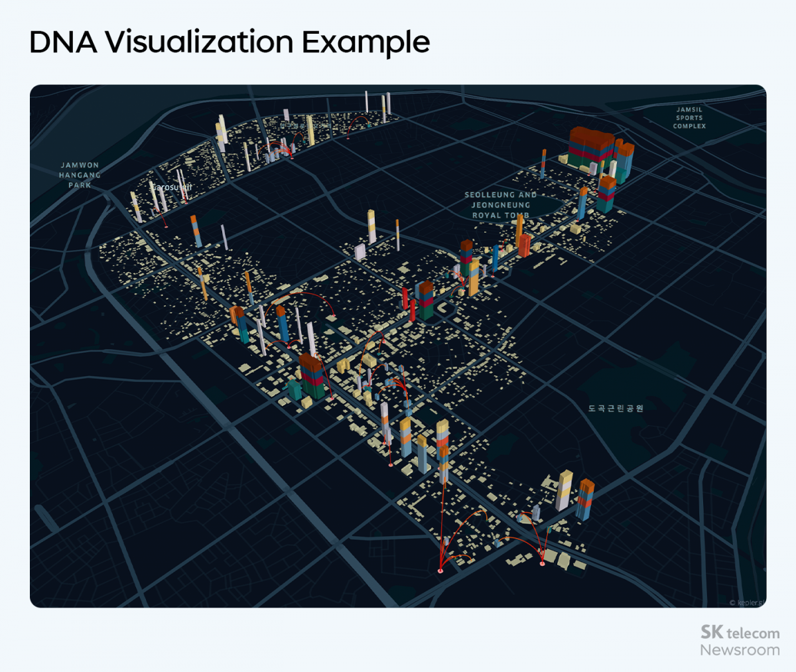Screen dimensions: 796x672
Task: Select the red marker below Garosu-gil label
Action: (186, 203)
